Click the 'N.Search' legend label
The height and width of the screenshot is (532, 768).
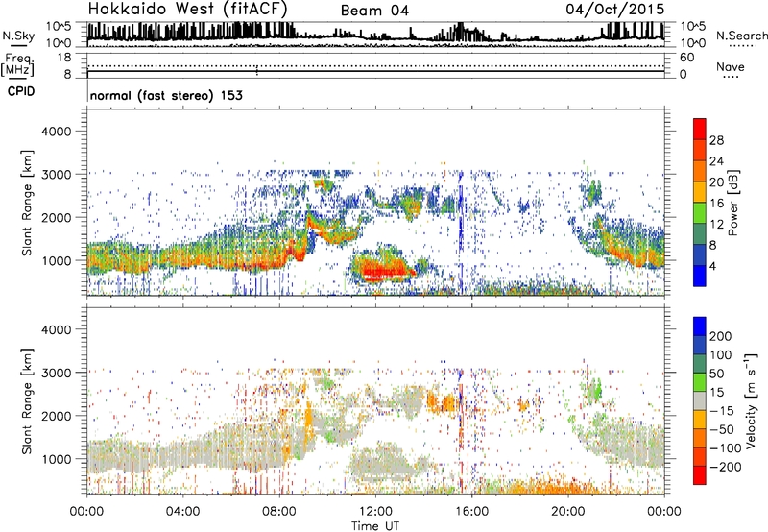pyautogui.click(x=741, y=36)
